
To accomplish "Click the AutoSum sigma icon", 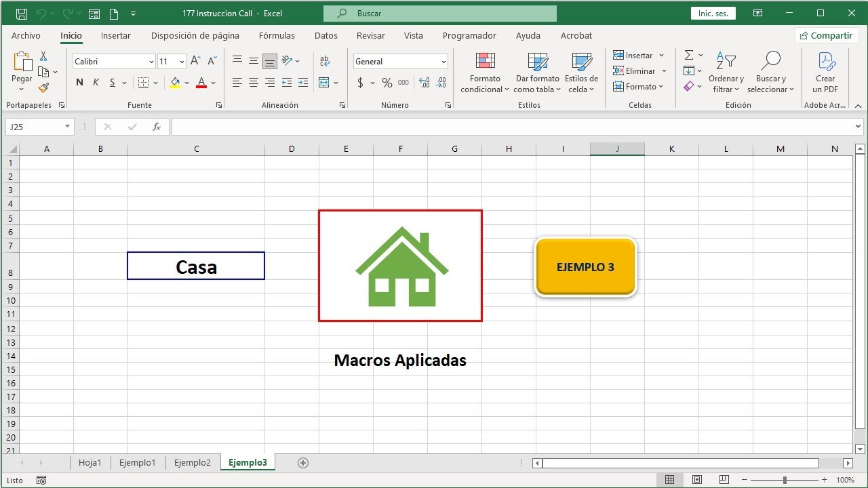I will point(689,55).
